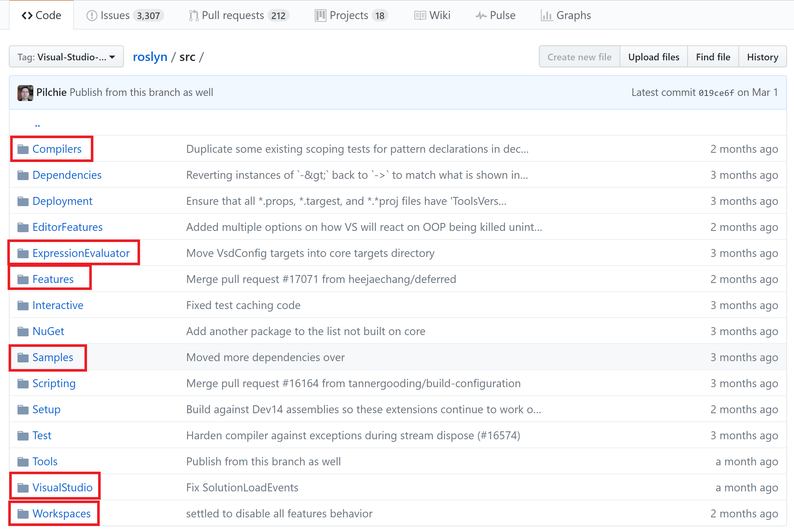The height and width of the screenshot is (532, 794).
Task: Click the roslyn breadcrumb link
Action: pos(150,57)
